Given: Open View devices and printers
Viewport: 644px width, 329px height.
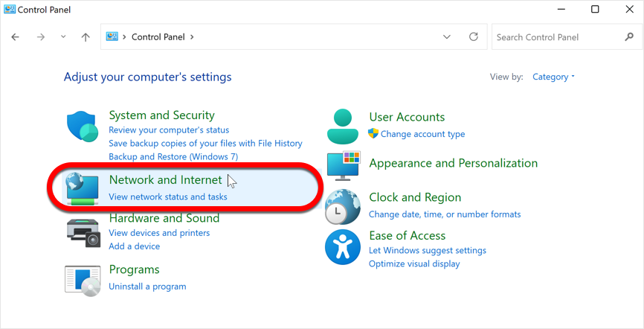Looking at the screenshot, I should coord(159,233).
